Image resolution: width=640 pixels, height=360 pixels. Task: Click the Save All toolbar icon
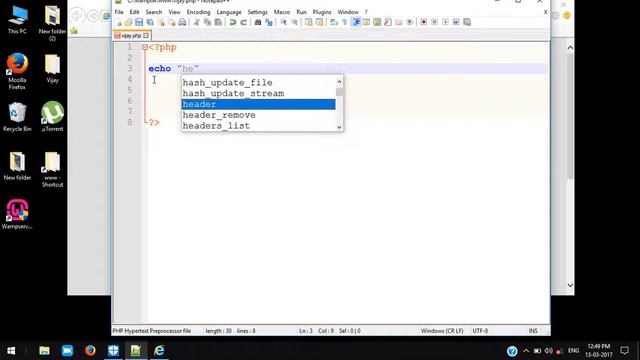coord(150,22)
